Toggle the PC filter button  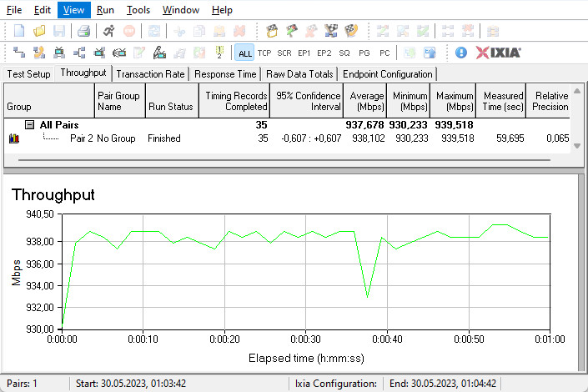point(384,53)
